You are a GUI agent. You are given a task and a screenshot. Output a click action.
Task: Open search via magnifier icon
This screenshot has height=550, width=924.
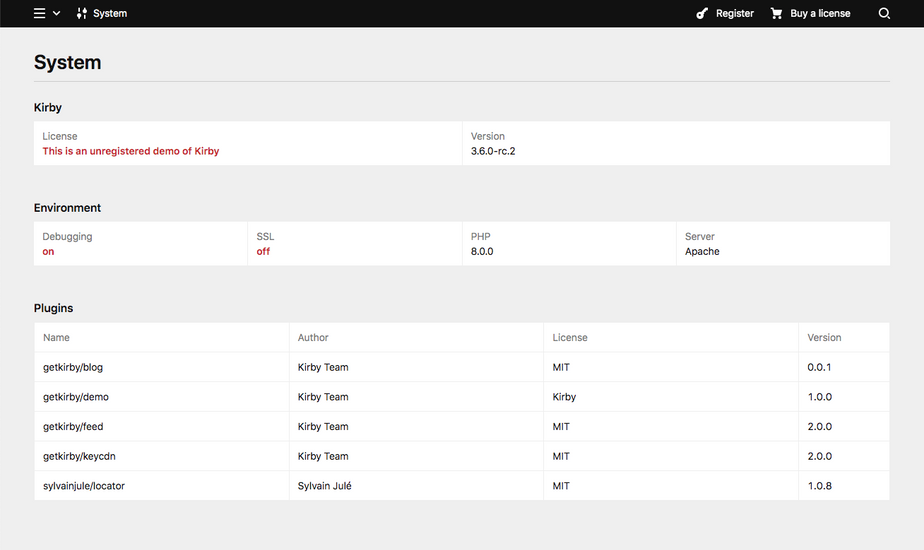884,14
